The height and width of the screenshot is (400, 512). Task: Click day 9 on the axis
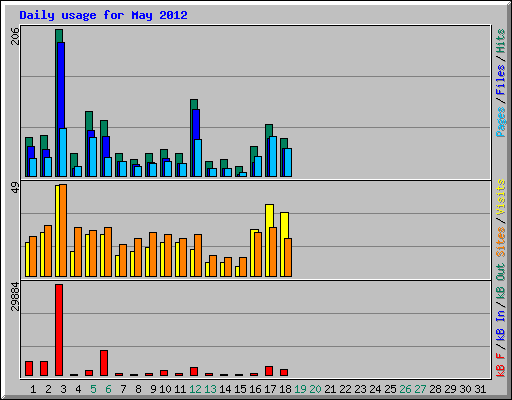(153, 389)
